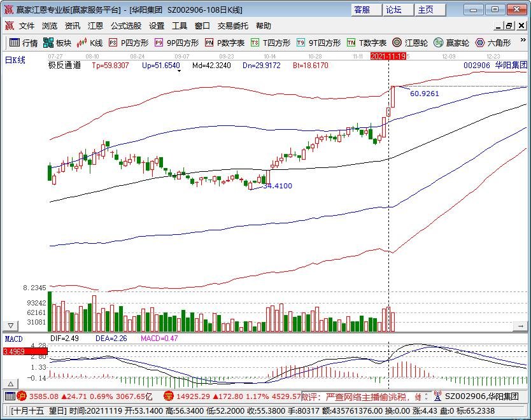Click the Tp=59.8307 value
This screenshot has width=531, height=420.
(x=110, y=66)
